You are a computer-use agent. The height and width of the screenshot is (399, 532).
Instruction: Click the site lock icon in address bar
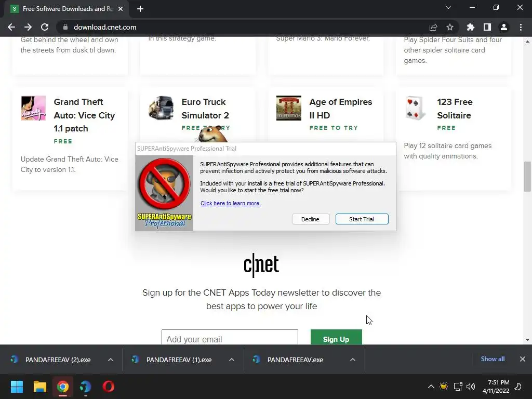[65, 27]
